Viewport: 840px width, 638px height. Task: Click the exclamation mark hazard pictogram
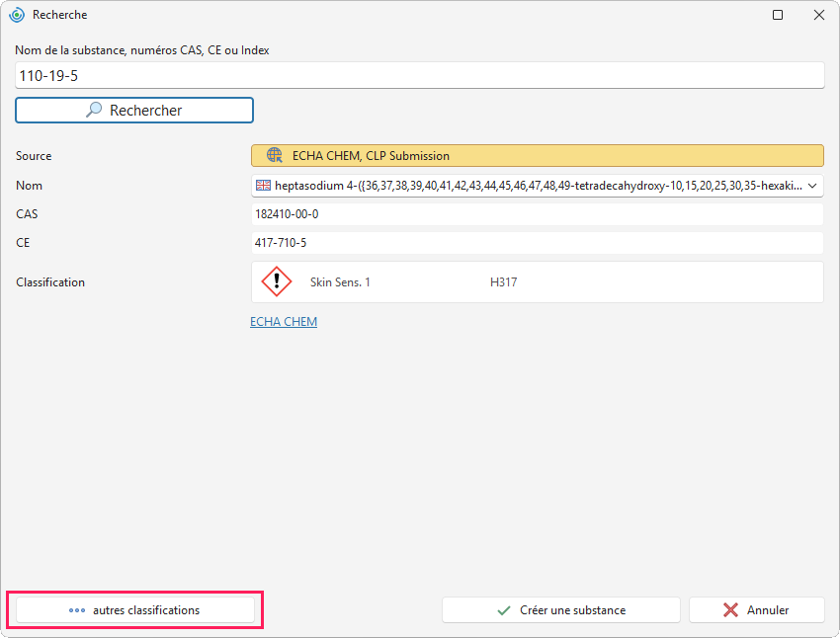click(x=277, y=281)
